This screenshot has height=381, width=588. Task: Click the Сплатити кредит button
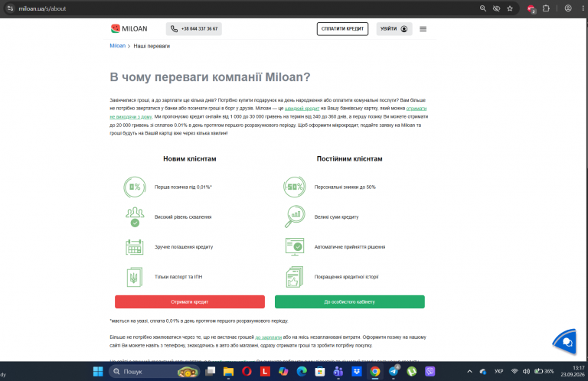[342, 29]
